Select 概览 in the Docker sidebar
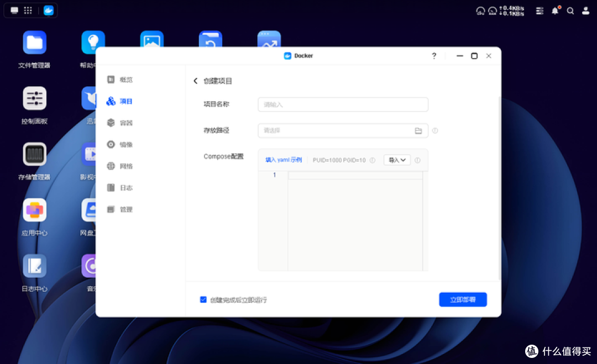 pos(121,80)
